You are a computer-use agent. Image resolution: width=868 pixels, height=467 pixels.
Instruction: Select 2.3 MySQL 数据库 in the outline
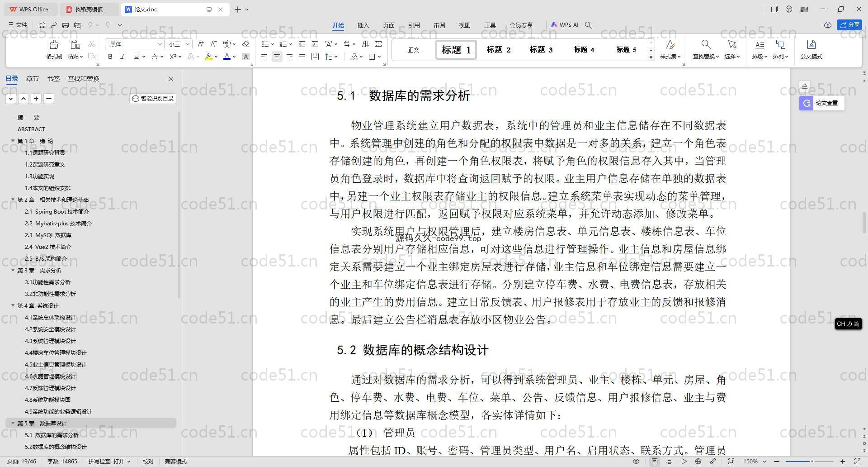coord(48,235)
